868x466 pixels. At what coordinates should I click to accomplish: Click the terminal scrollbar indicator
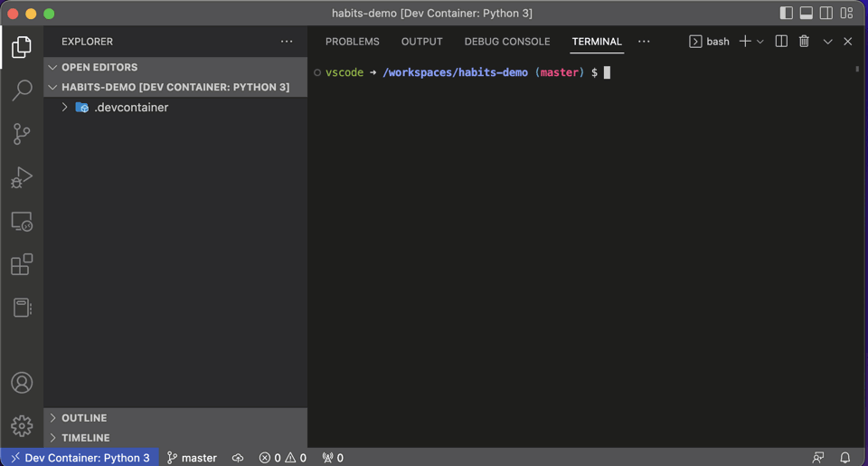click(x=857, y=70)
